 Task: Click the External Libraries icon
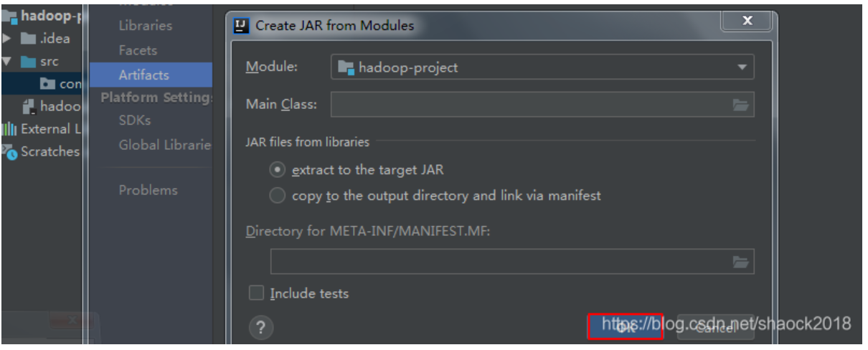click(9, 129)
